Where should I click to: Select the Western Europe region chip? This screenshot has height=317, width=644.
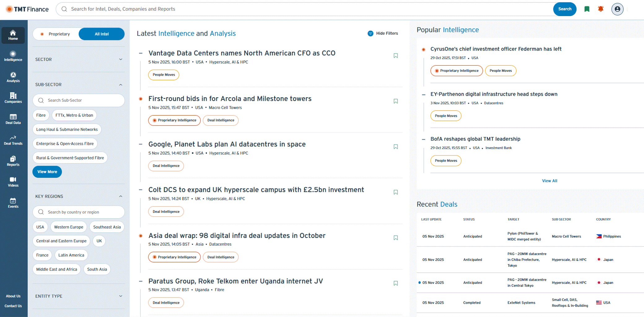(68, 227)
